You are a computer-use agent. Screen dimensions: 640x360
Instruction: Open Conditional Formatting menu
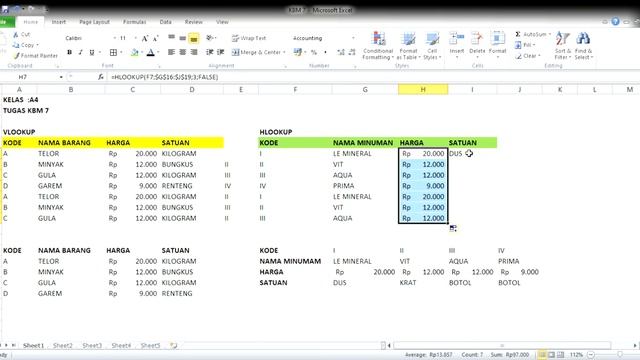378,46
